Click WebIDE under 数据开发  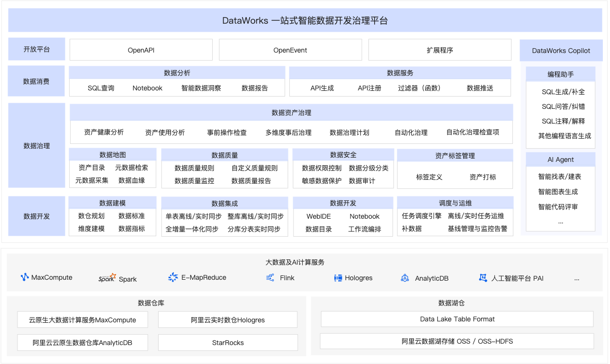click(319, 216)
